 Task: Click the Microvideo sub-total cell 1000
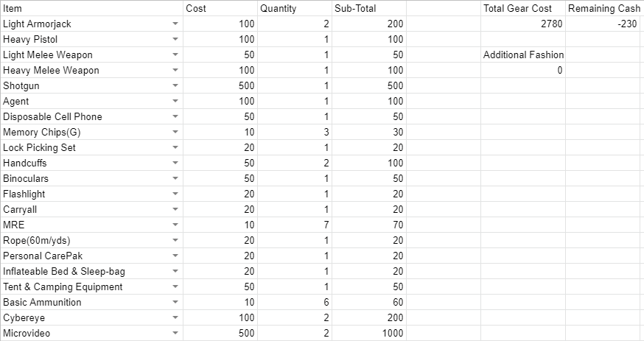369,333
